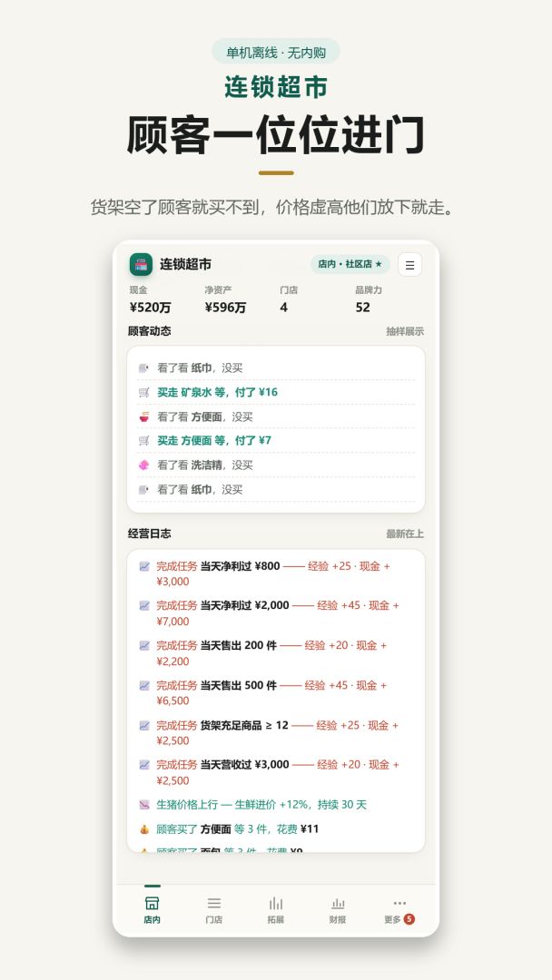
Task: Open the hamburger menu button
Action: point(409,264)
